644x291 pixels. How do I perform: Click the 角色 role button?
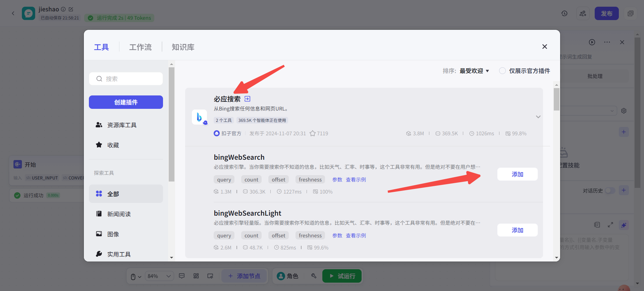287,276
